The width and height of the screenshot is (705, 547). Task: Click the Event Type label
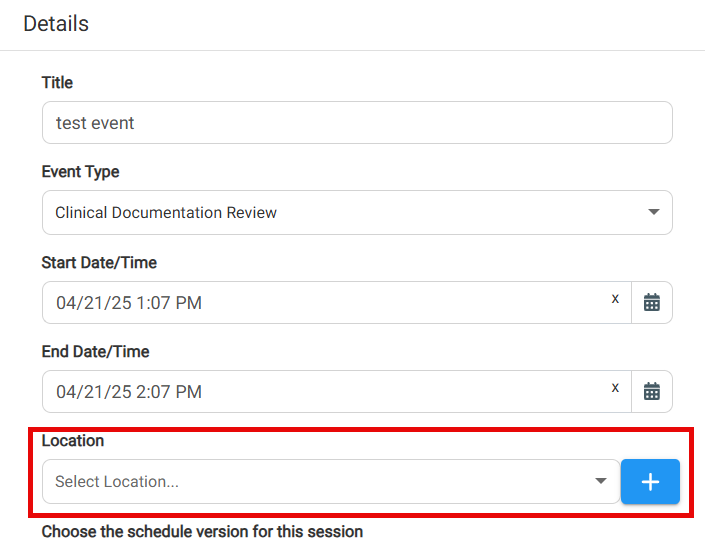coord(80,172)
